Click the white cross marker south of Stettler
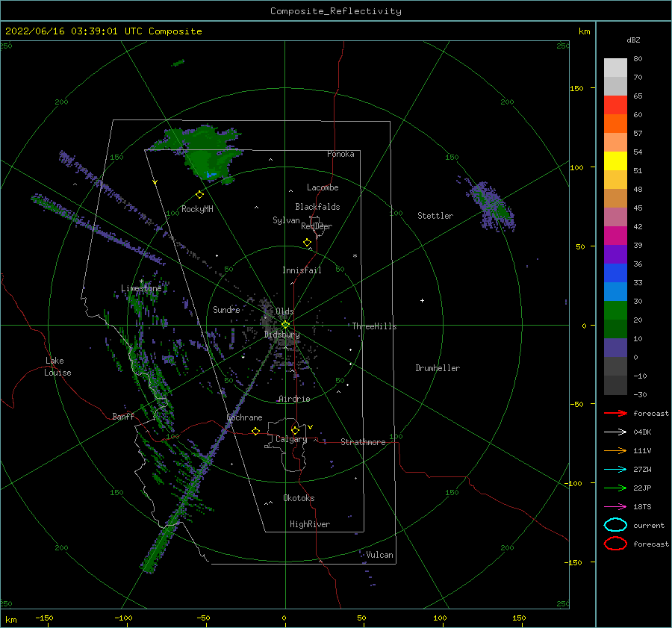This screenshot has width=672, height=628. click(x=422, y=300)
